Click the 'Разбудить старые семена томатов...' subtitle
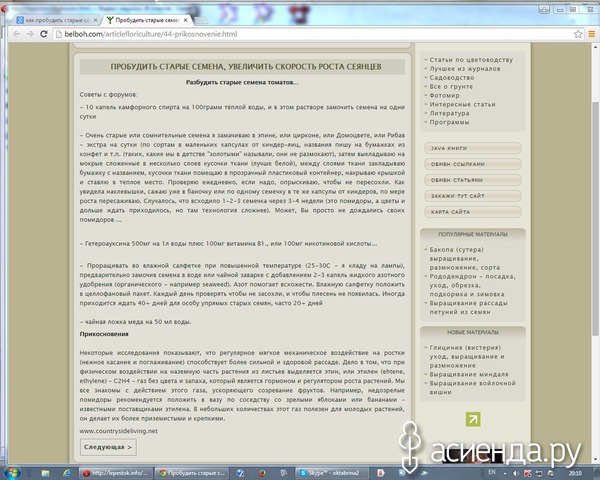 [x=242, y=82]
